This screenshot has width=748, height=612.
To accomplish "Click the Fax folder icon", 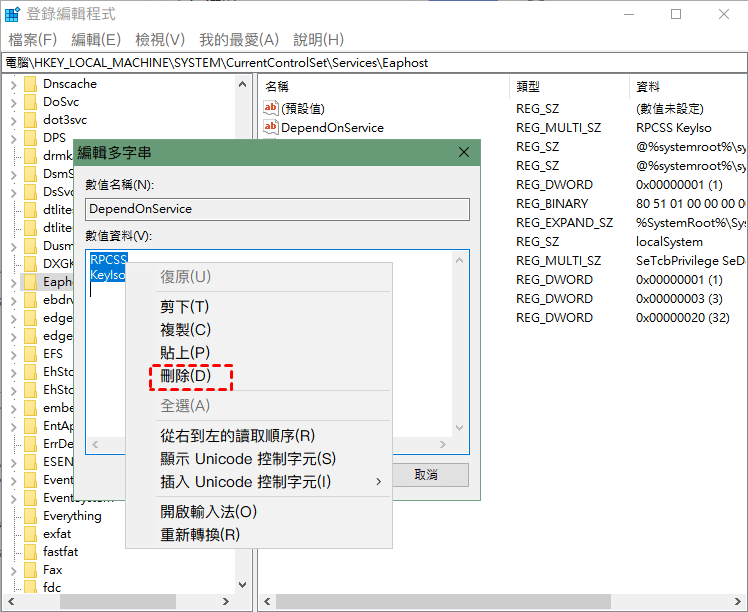I will pos(30,570).
